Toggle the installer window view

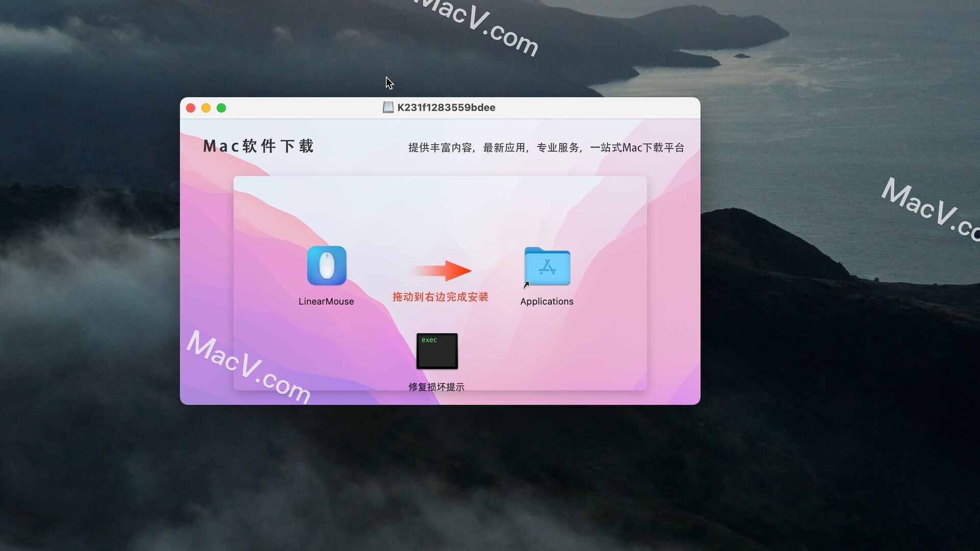click(x=222, y=107)
